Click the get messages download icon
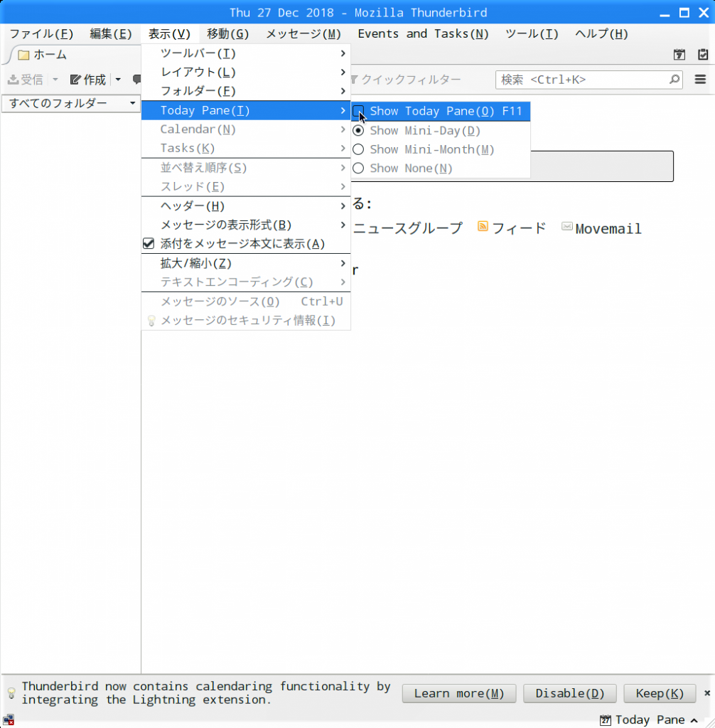This screenshot has height=728, width=715. 14,80
